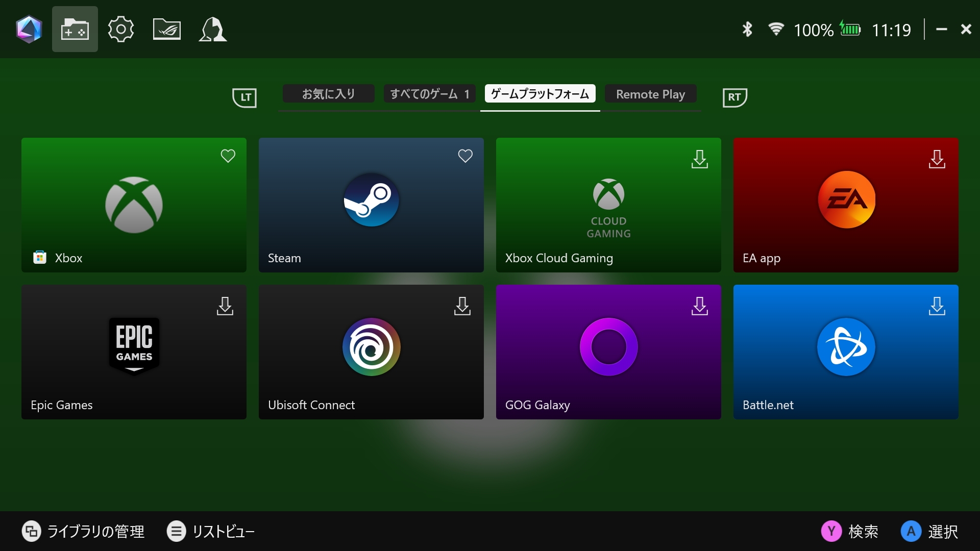This screenshot has width=980, height=551.
Task: Switch to the お気に入り tab
Action: pyautogui.click(x=328, y=94)
